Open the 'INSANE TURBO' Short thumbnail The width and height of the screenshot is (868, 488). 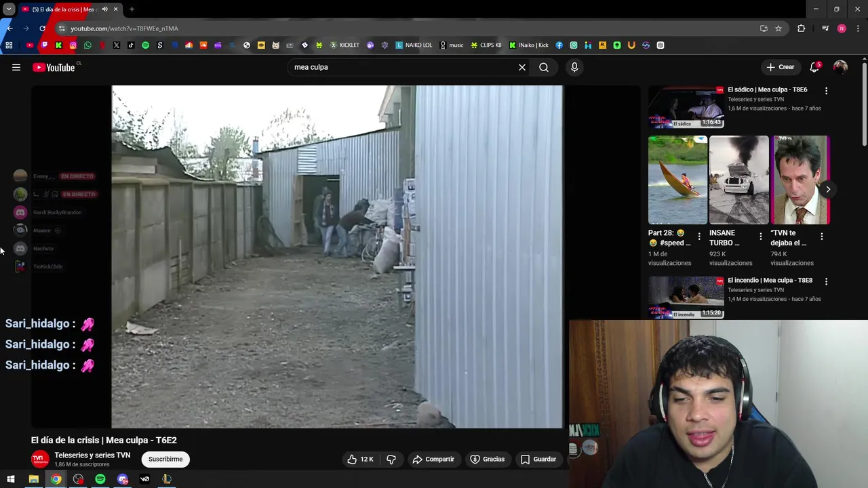coord(738,180)
